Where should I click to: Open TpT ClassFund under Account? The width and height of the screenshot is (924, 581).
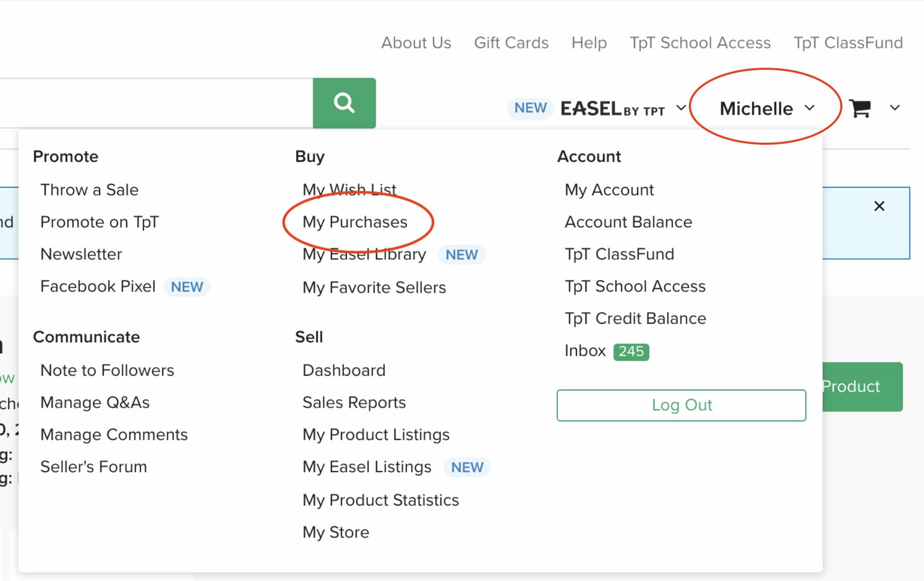click(619, 254)
